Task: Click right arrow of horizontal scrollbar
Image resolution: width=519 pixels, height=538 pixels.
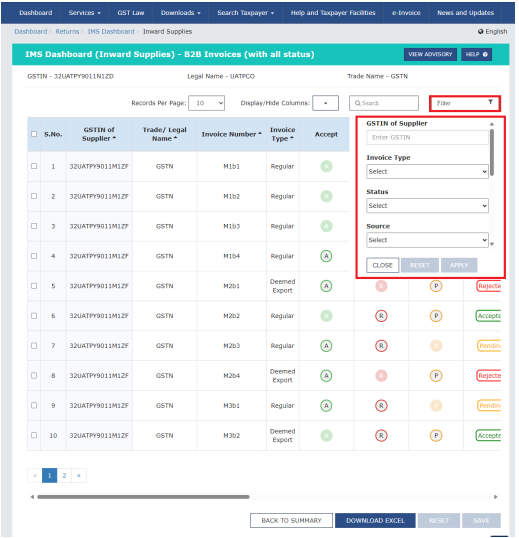Action: [x=495, y=497]
